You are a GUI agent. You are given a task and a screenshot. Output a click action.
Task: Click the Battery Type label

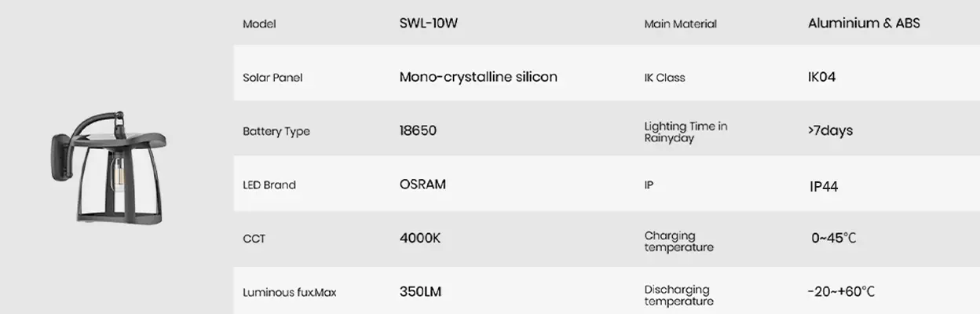click(276, 131)
